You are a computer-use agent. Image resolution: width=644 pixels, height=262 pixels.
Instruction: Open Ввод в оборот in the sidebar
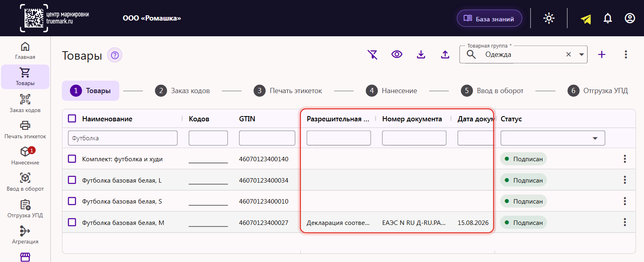pyautogui.click(x=25, y=182)
